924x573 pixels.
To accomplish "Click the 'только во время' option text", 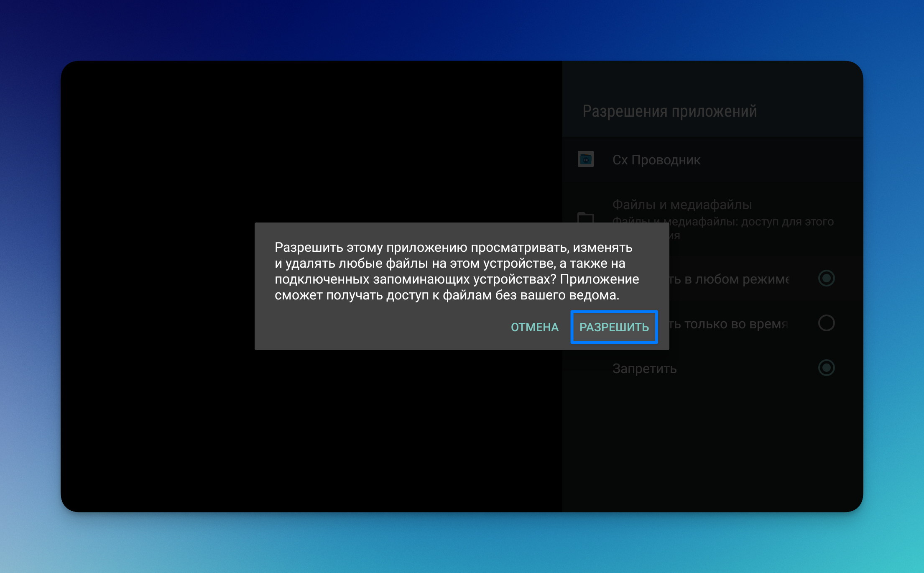I will coord(736,324).
